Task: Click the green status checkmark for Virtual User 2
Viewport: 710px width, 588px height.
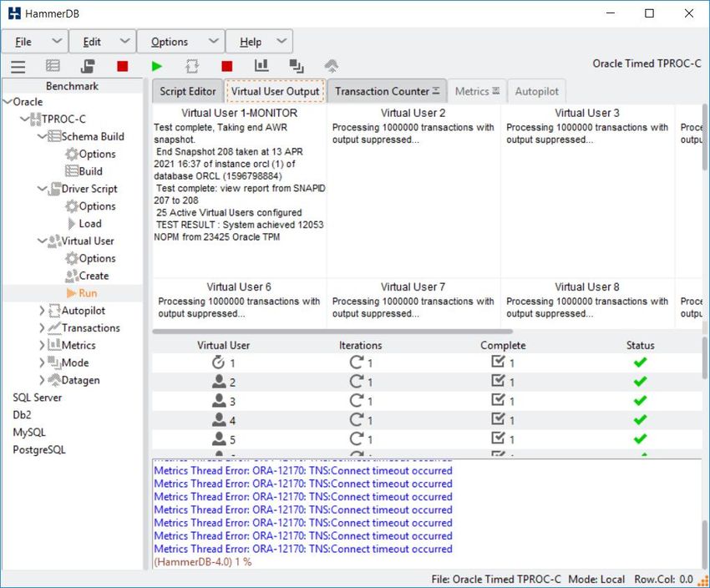Action: [641, 381]
